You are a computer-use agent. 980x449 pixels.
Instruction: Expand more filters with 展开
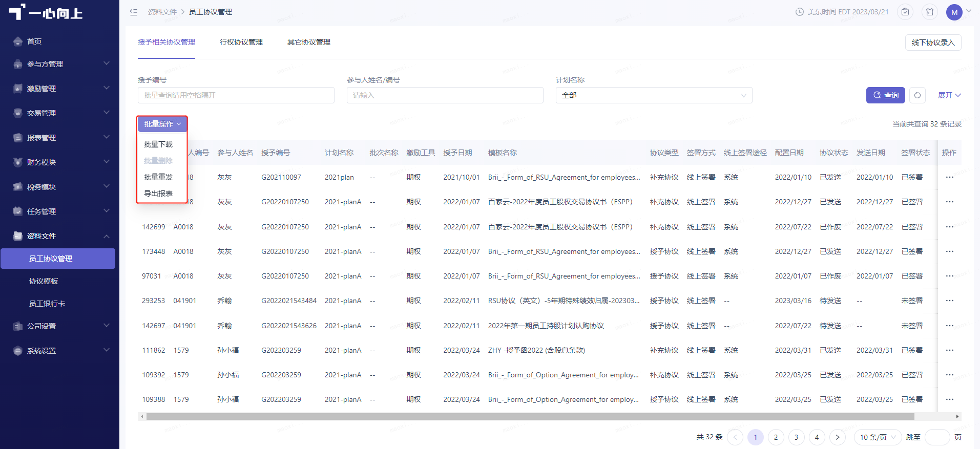(x=949, y=95)
